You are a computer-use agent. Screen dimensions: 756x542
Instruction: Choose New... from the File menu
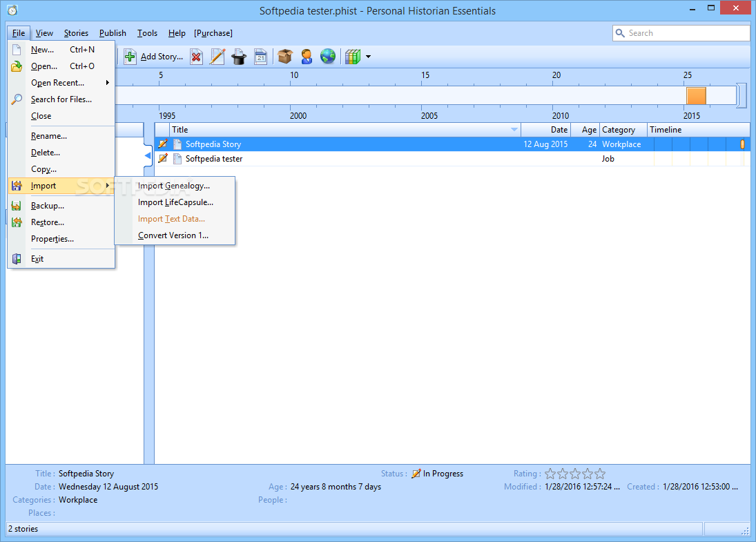coord(61,50)
